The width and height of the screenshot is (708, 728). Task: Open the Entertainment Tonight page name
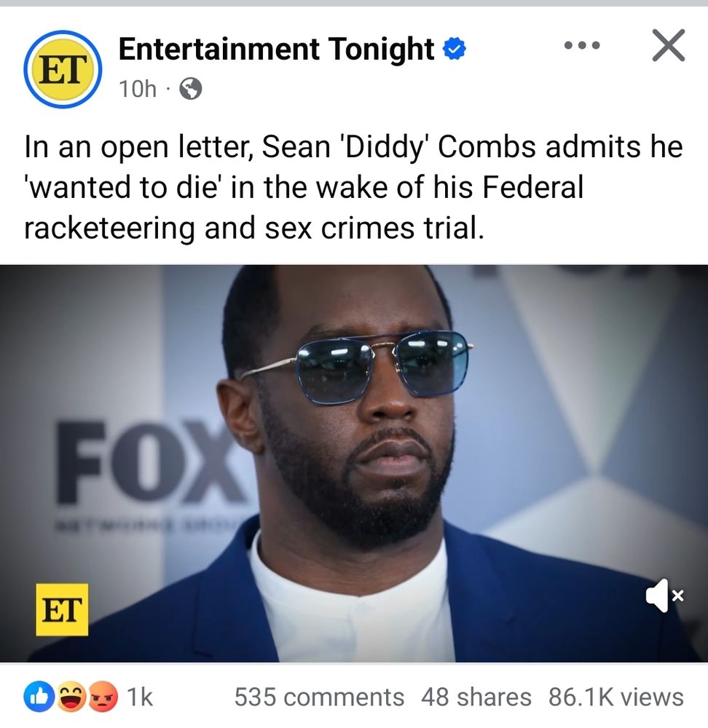coord(276,50)
